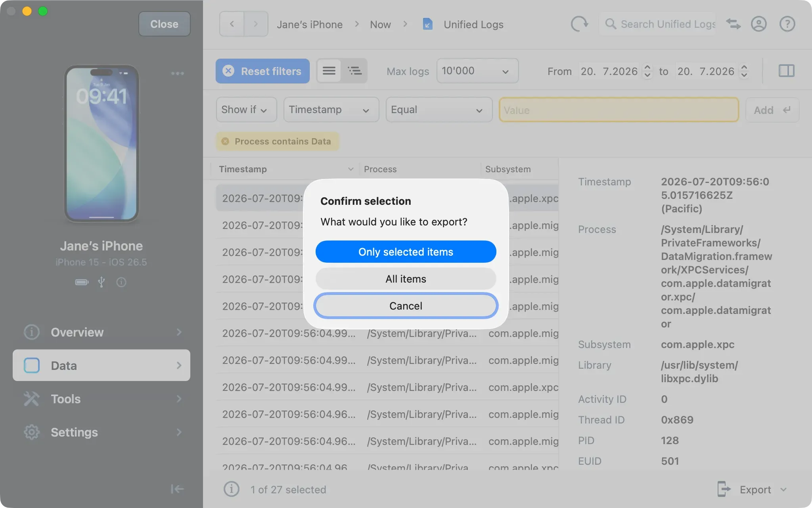
Task: Open Tools in the sidebar
Action: coord(101,398)
